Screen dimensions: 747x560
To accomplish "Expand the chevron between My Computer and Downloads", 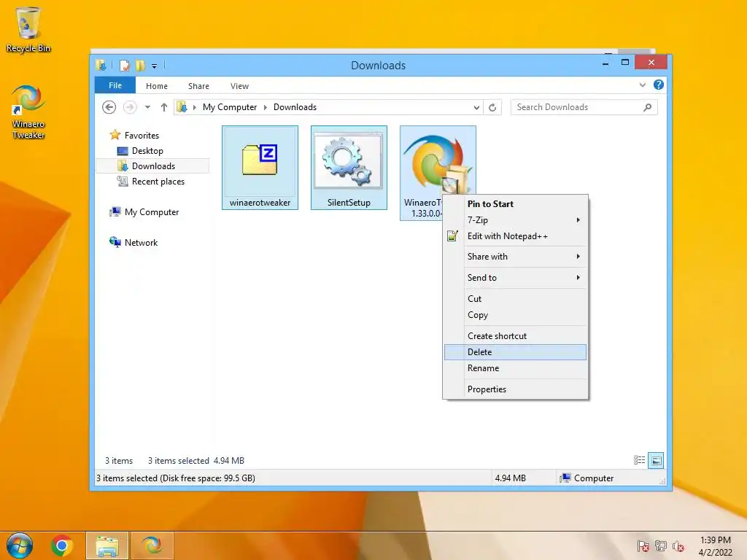I will [266, 107].
